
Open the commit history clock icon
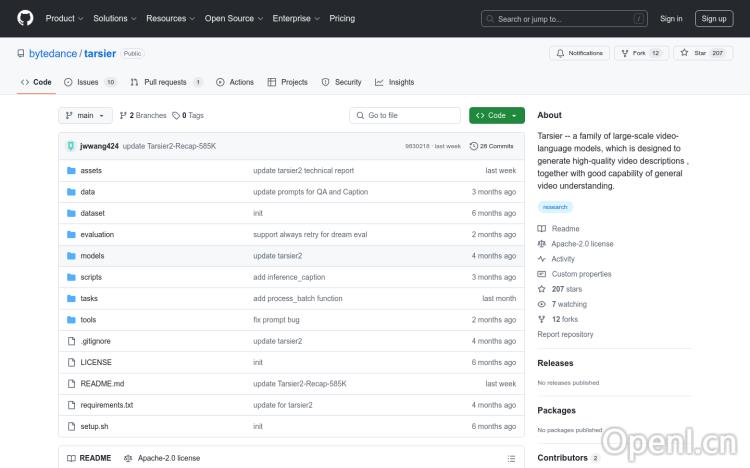[x=474, y=146]
